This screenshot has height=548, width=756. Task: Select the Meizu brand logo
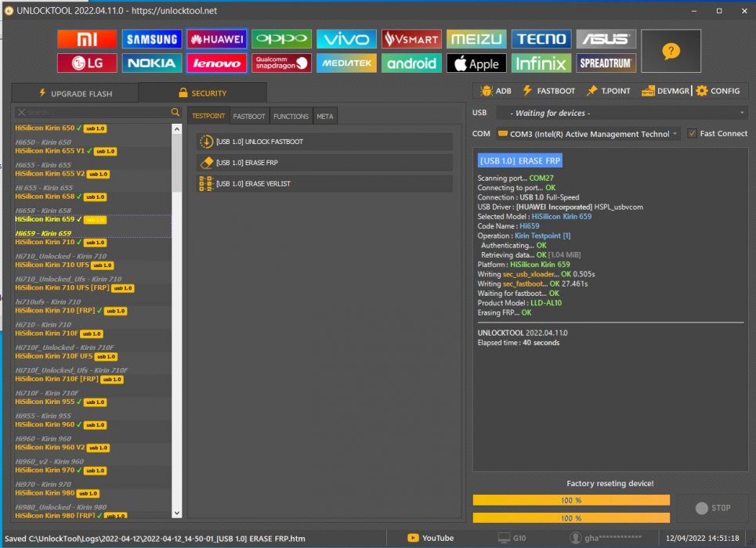(x=476, y=39)
